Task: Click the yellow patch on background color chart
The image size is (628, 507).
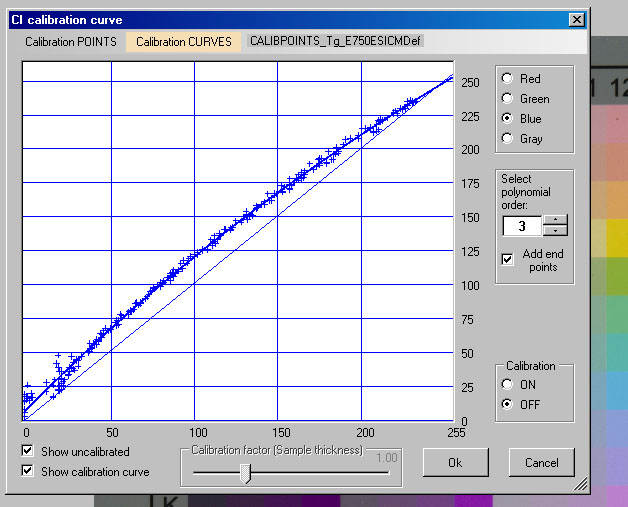Action: [x=617, y=238]
